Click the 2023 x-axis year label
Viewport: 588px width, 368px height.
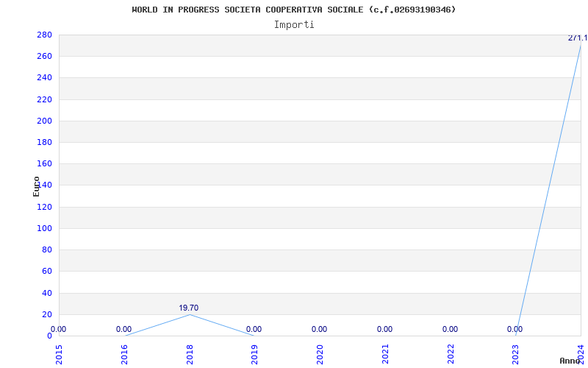pyautogui.click(x=516, y=354)
